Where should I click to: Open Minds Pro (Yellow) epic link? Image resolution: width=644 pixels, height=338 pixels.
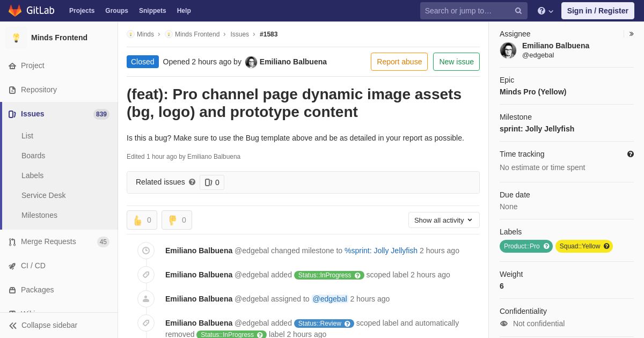click(x=533, y=92)
